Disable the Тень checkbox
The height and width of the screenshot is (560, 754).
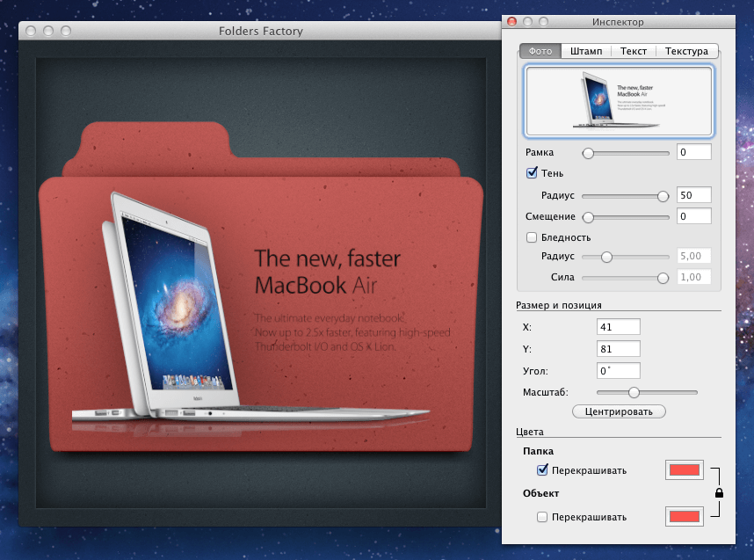tap(532, 173)
